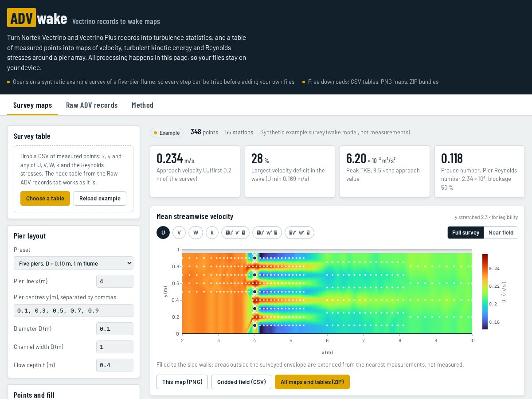This screenshot has height=399, width=532.
Task: Click the 28 % velocity deficit card
Action: 290,172
